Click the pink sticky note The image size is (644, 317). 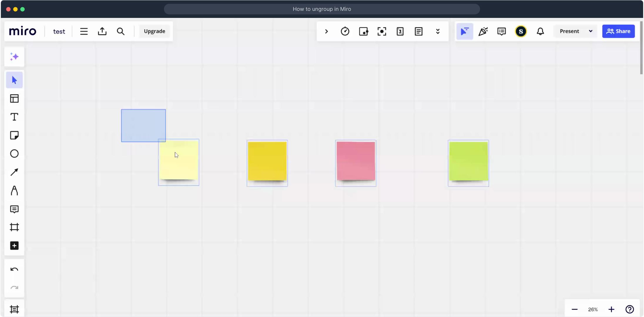coord(356,161)
